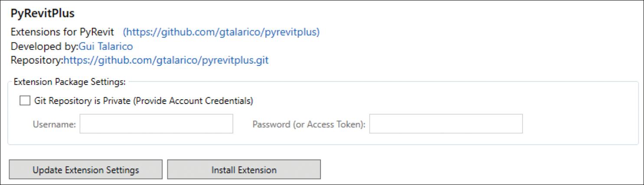Click the Extensions for PyRevit description text
Screen dimensions: 644x185
62,32
